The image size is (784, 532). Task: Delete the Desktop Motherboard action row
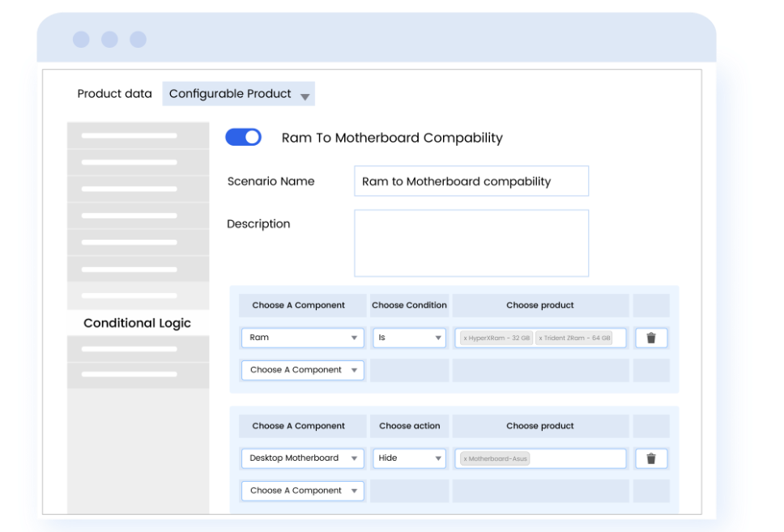(650, 458)
